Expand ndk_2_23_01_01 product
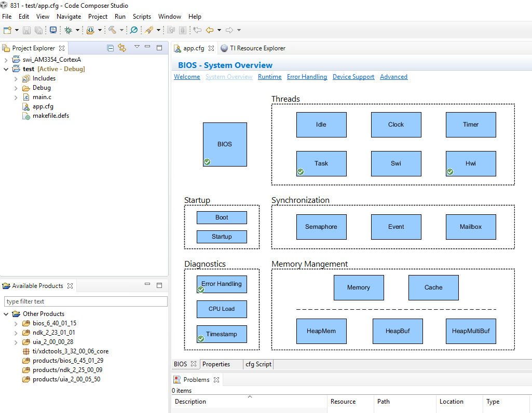The height and width of the screenshot is (413, 532). tap(16, 333)
